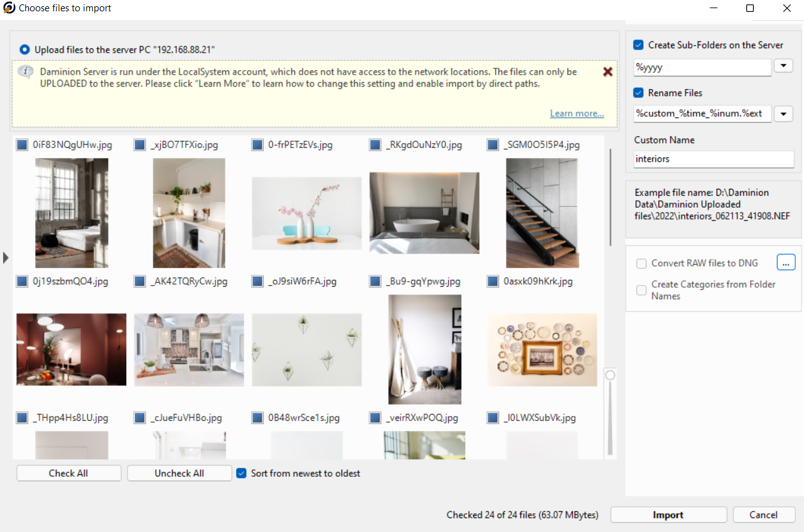Toggle the Rename Files checkbox
The height and width of the screenshot is (532, 804).
638,93
